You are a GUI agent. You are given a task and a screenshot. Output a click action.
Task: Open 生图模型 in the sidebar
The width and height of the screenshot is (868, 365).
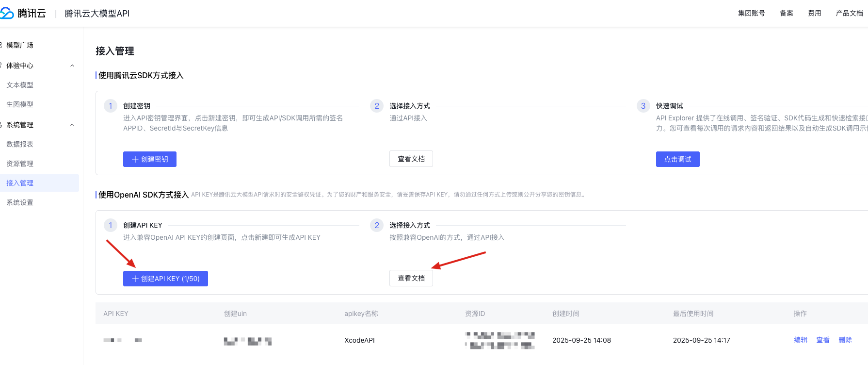[20, 104]
